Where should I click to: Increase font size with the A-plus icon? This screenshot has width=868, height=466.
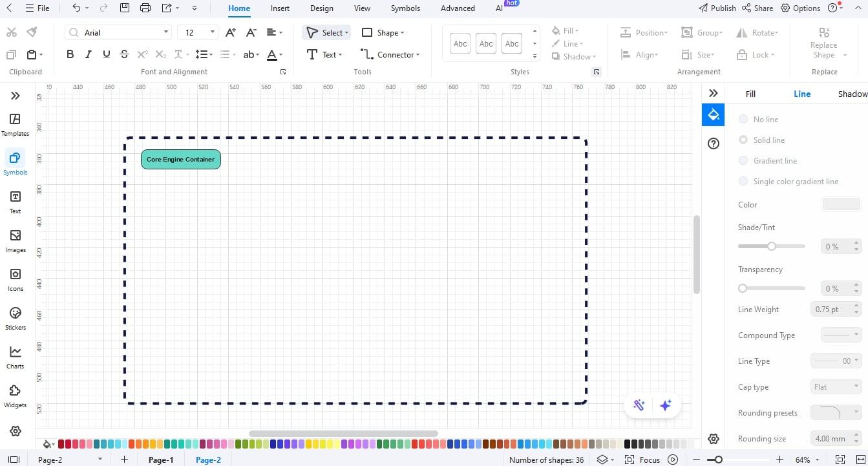click(231, 32)
